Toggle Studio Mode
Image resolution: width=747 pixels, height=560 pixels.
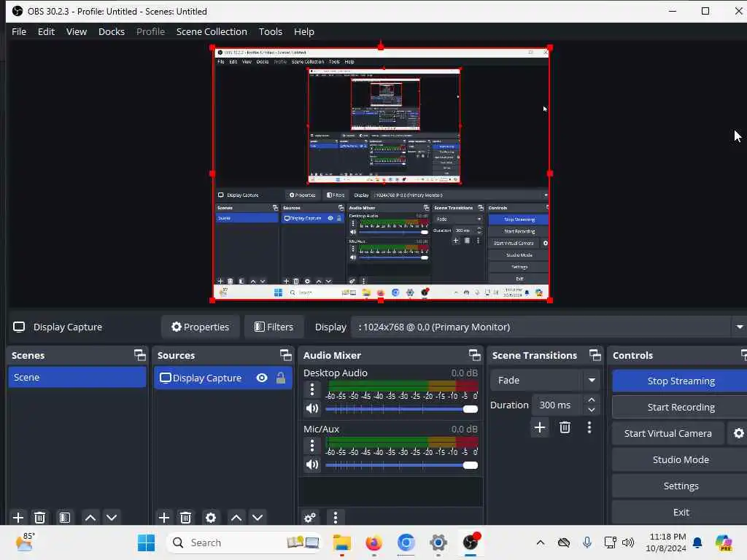click(x=681, y=460)
